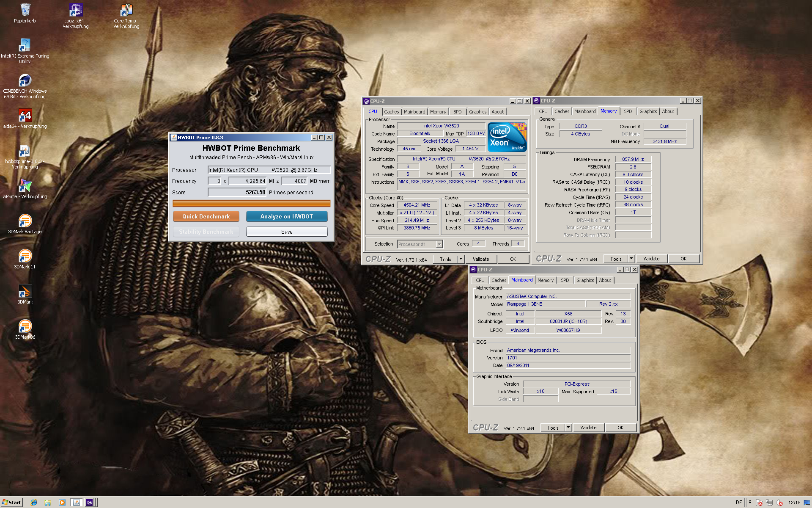Click the Save button in HWBOT Prime
Viewport: 812px width, 508px height.
click(287, 232)
